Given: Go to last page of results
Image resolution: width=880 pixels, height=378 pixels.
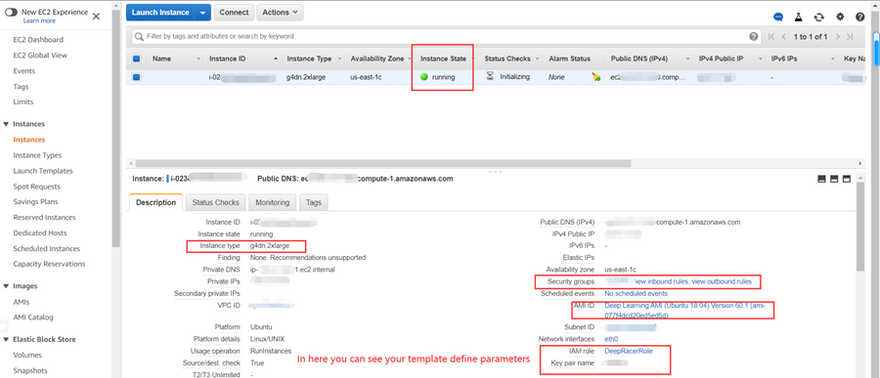Looking at the screenshot, I should click(850, 36).
